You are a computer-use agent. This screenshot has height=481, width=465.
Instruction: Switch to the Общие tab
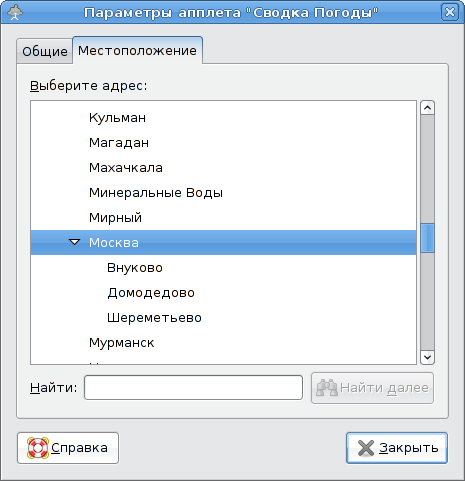(x=45, y=51)
